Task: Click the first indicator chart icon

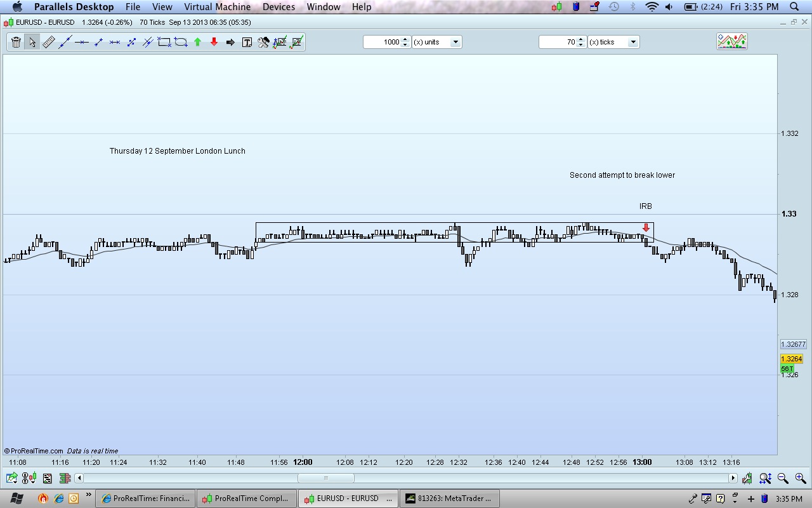Action: coord(280,42)
